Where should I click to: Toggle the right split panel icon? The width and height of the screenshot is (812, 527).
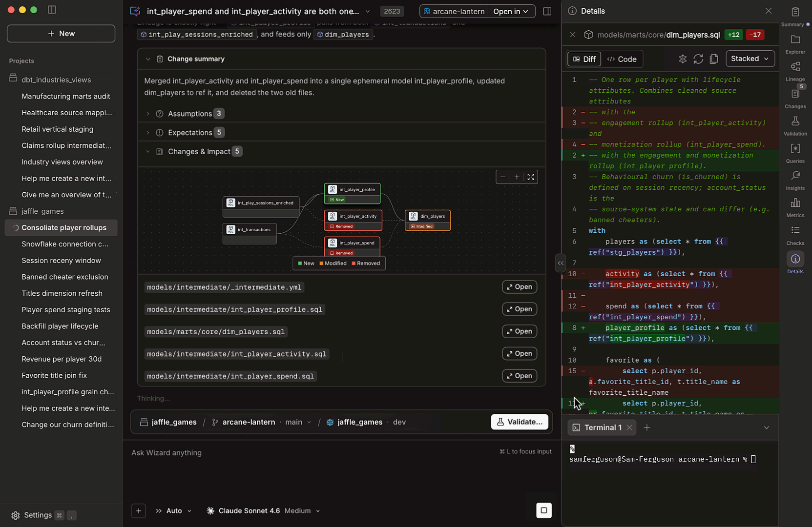[x=547, y=11]
